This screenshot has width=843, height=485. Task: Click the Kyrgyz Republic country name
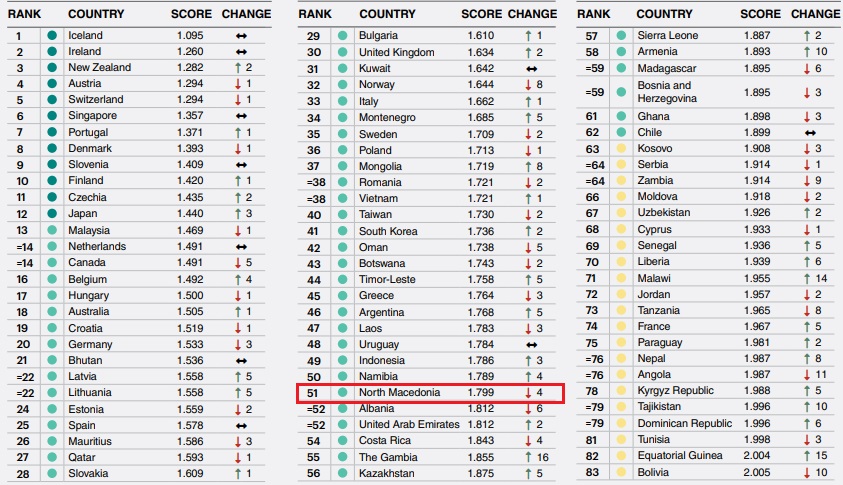pos(676,390)
